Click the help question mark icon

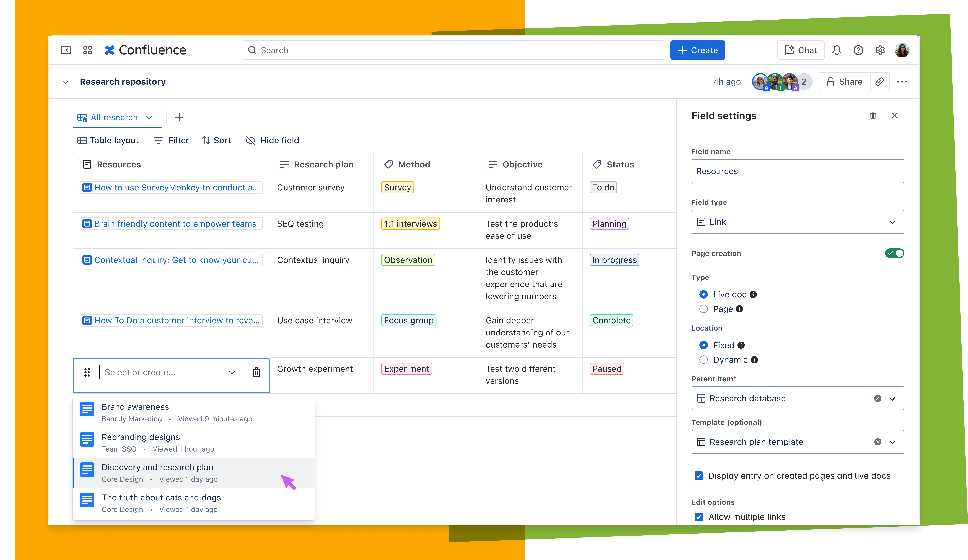point(858,50)
